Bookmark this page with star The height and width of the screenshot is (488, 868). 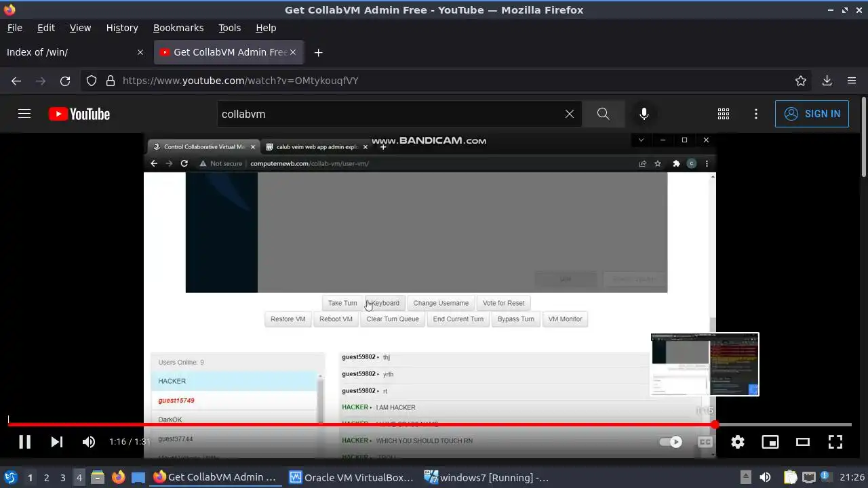pos(801,81)
